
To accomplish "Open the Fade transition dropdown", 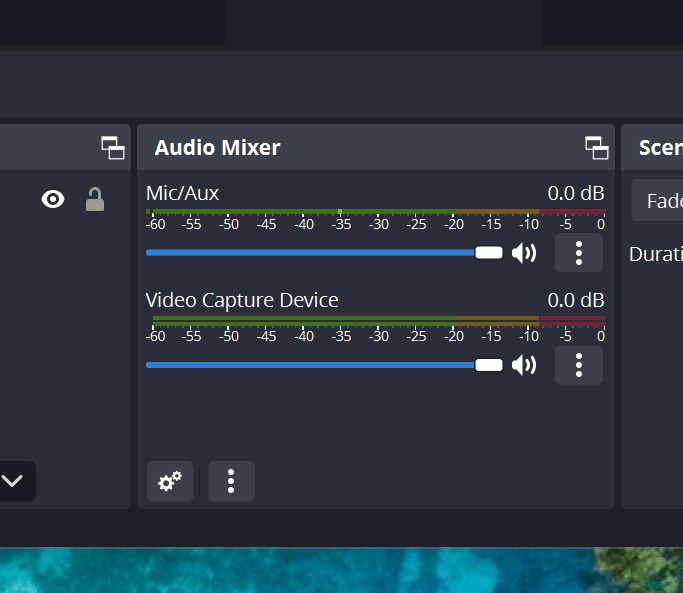I will tap(657, 200).
